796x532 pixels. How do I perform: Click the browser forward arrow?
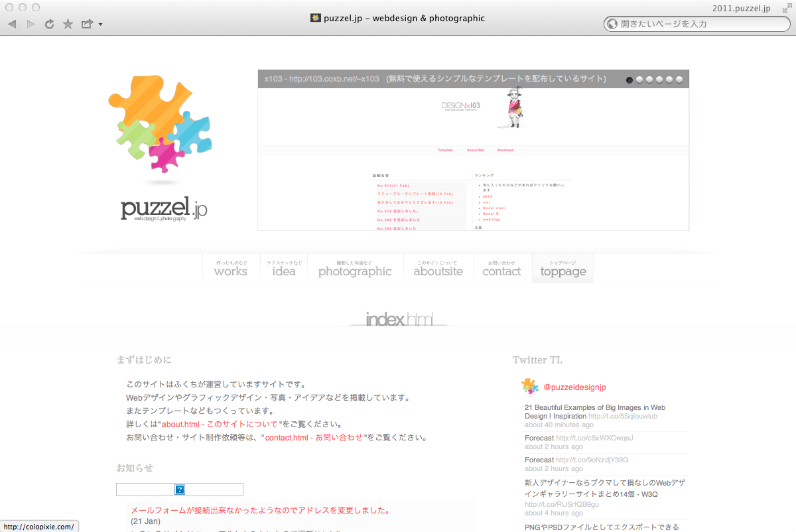31,24
